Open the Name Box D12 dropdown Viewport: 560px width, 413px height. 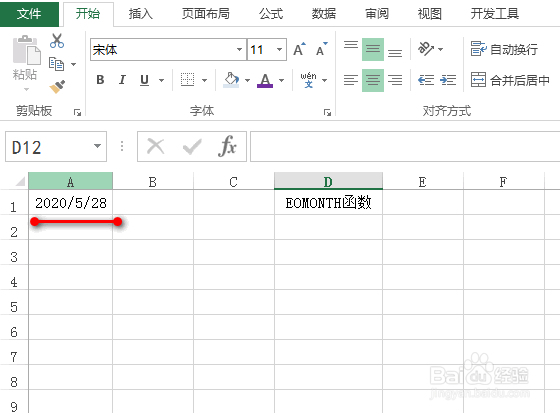tap(97, 146)
